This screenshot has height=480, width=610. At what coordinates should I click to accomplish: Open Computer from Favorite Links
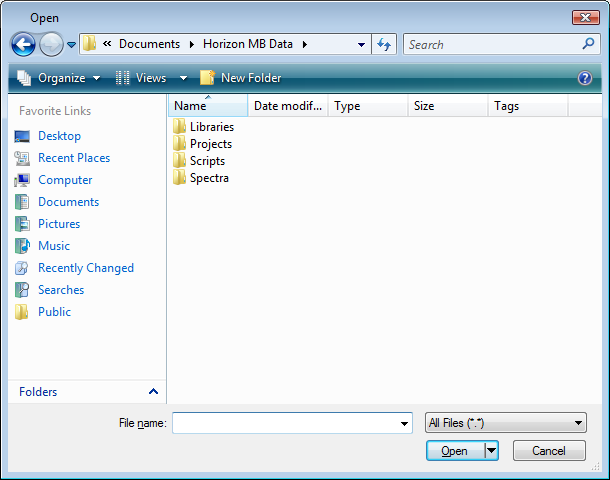tap(65, 180)
